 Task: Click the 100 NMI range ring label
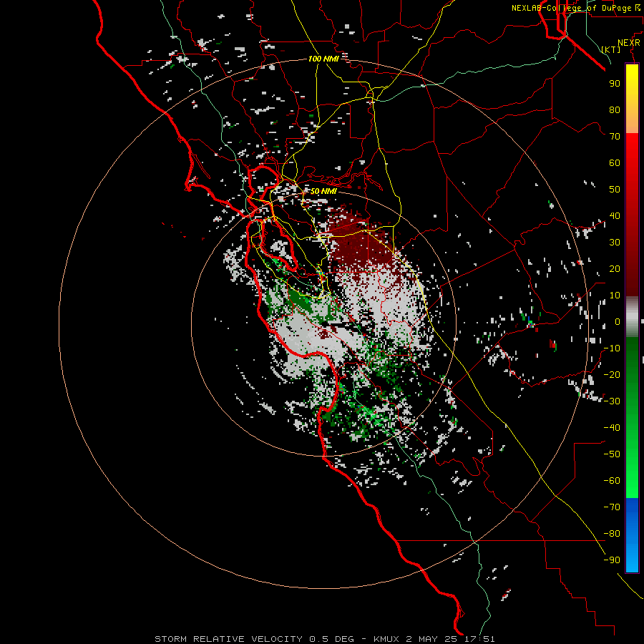point(323,59)
